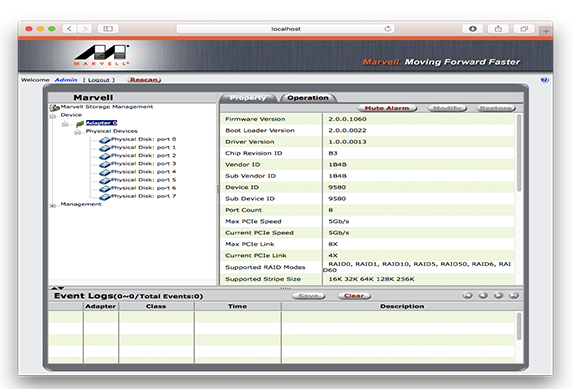
Task: Save the event logs
Action: (309, 296)
